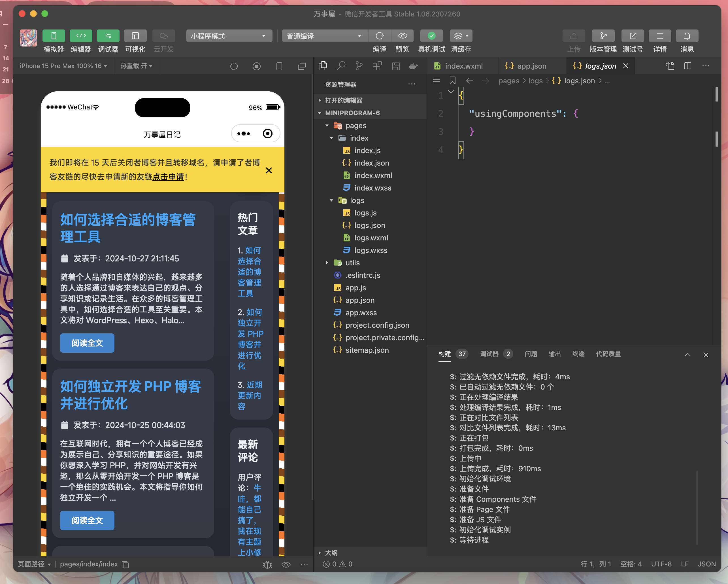Switch to the app.json tab
The image size is (728, 584).
[532, 66]
